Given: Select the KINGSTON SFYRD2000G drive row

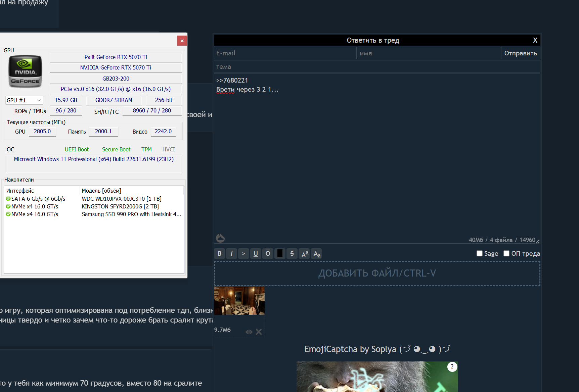Looking at the screenshot, I should (x=94, y=206).
